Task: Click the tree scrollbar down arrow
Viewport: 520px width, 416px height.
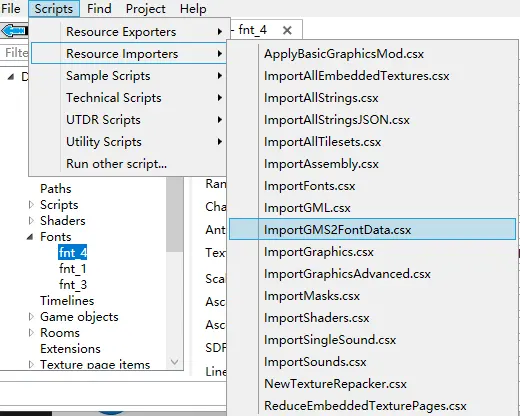Action: 174,362
